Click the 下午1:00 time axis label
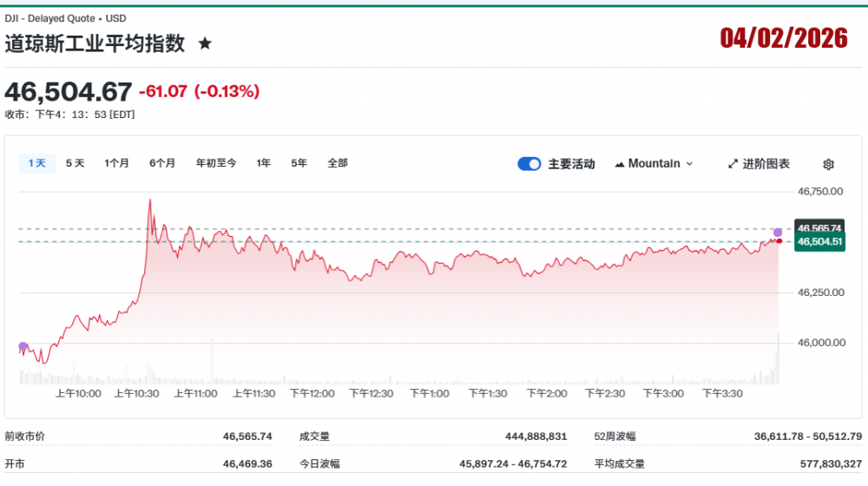The height and width of the screenshot is (486, 868). point(429,393)
